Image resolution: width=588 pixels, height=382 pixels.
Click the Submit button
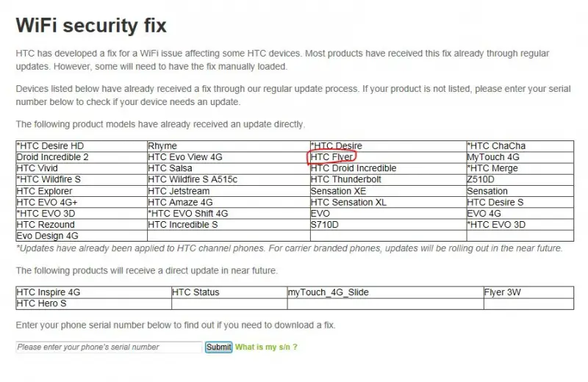coord(218,347)
